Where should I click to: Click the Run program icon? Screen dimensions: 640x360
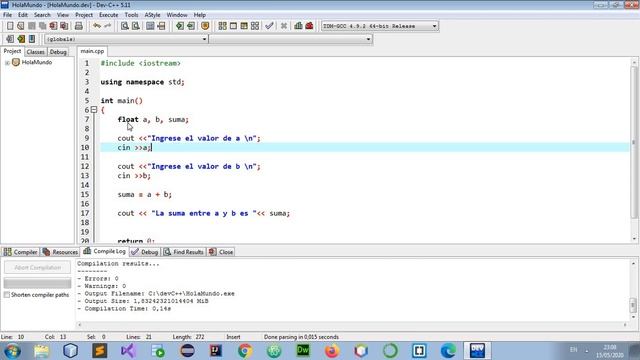pos(233,26)
